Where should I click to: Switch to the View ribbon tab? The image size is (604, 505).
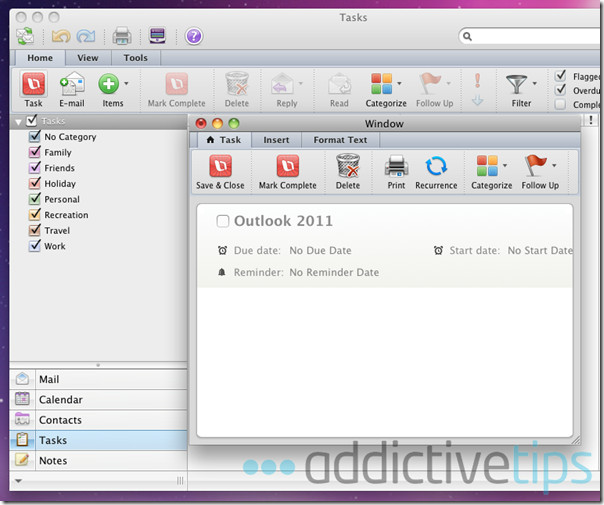(88, 58)
